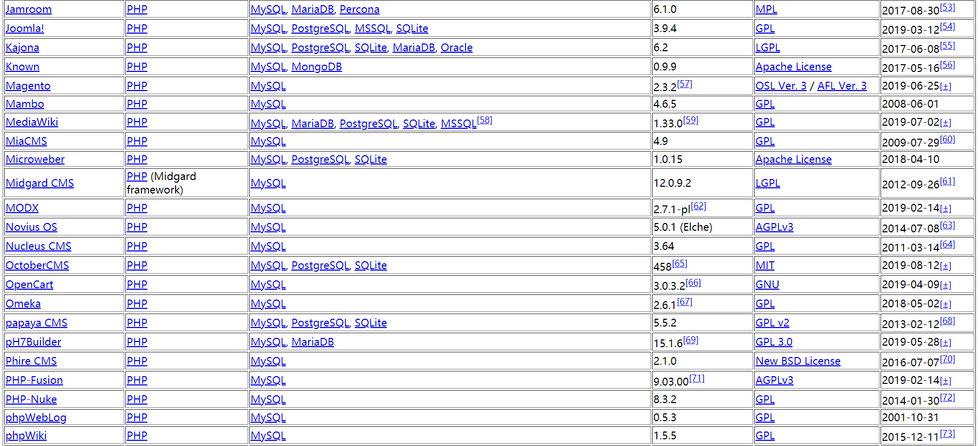Open footnote 53 beside Jamroom date
The width and height of the screenshot is (980, 446).
[947, 7]
